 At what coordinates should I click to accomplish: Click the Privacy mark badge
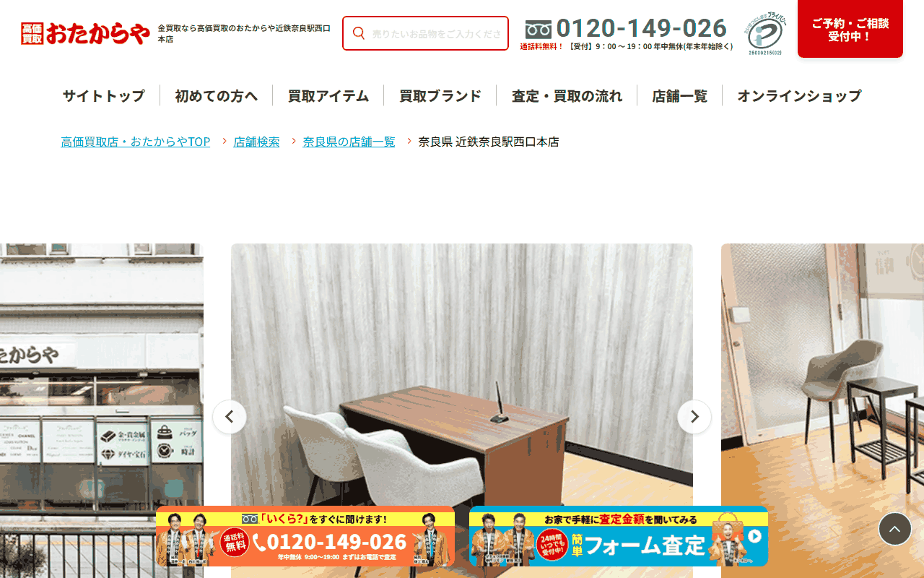pos(766,33)
